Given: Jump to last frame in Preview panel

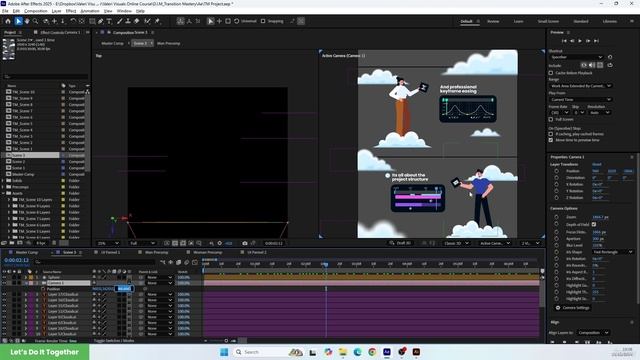Looking at the screenshot, I should pyautogui.click(x=596, y=41).
